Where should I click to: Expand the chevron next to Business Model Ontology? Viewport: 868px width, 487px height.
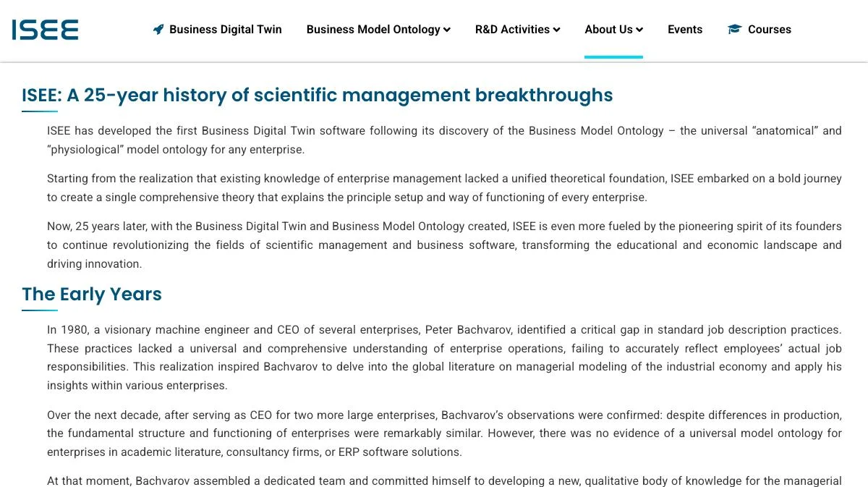(447, 30)
